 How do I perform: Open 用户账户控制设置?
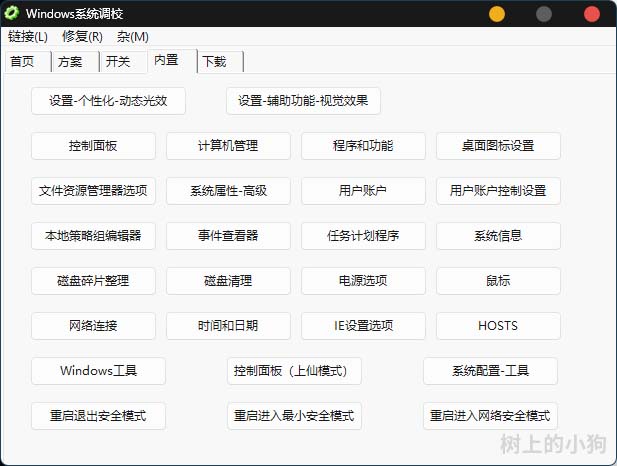(498, 191)
